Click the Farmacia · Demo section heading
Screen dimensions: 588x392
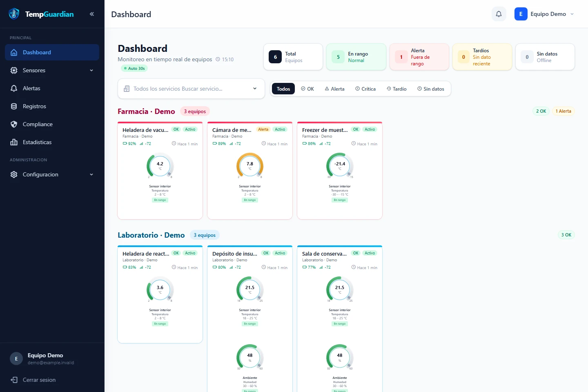coord(146,111)
